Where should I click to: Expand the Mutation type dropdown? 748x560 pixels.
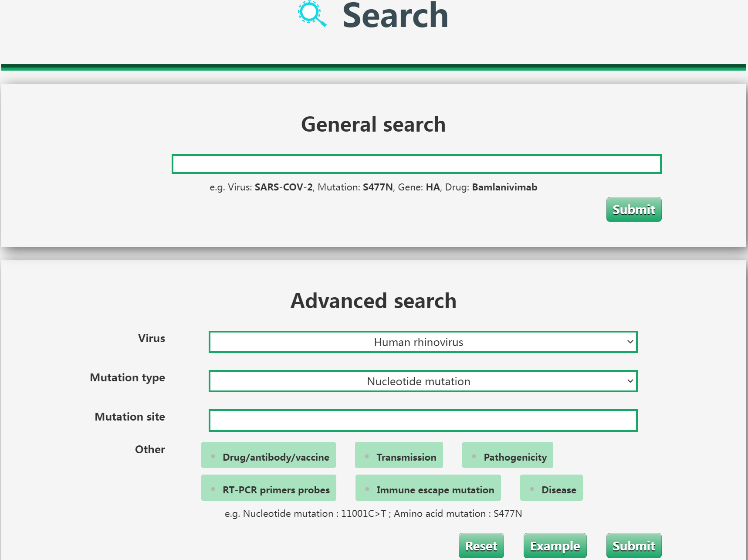(423, 381)
